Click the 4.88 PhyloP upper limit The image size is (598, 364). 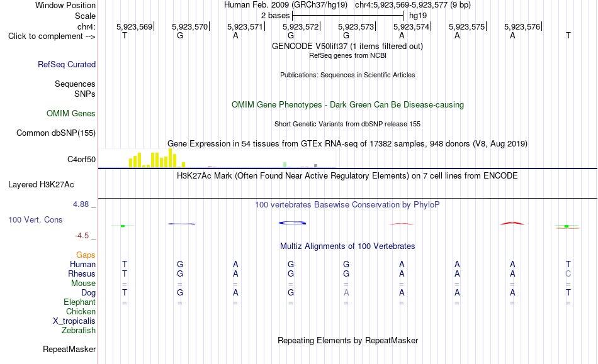tap(81, 204)
